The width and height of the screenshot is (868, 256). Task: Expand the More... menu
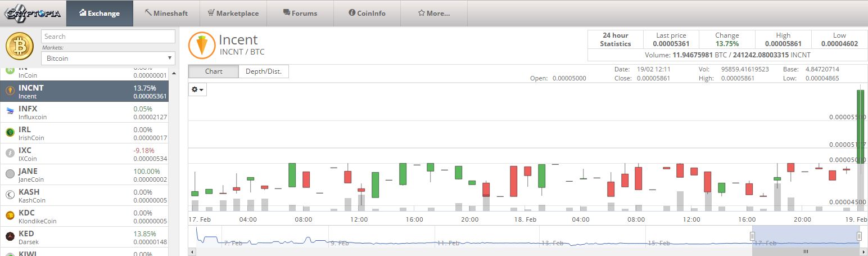coord(434,14)
